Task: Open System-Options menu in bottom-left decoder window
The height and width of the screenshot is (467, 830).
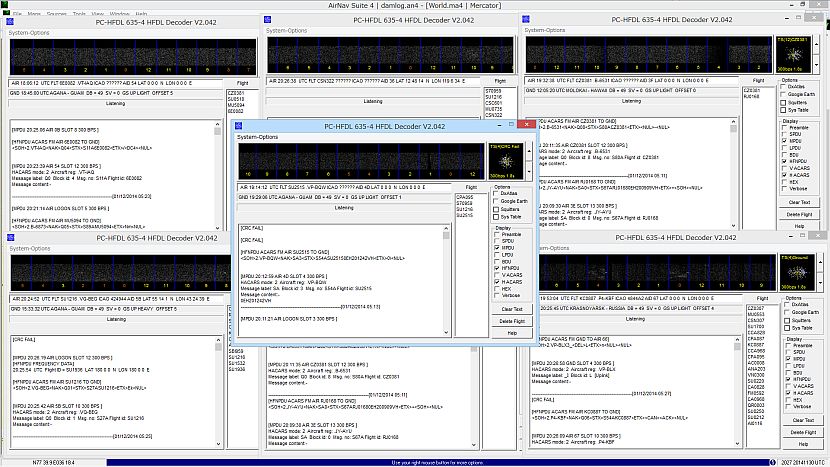Action: click(x=30, y=248)
